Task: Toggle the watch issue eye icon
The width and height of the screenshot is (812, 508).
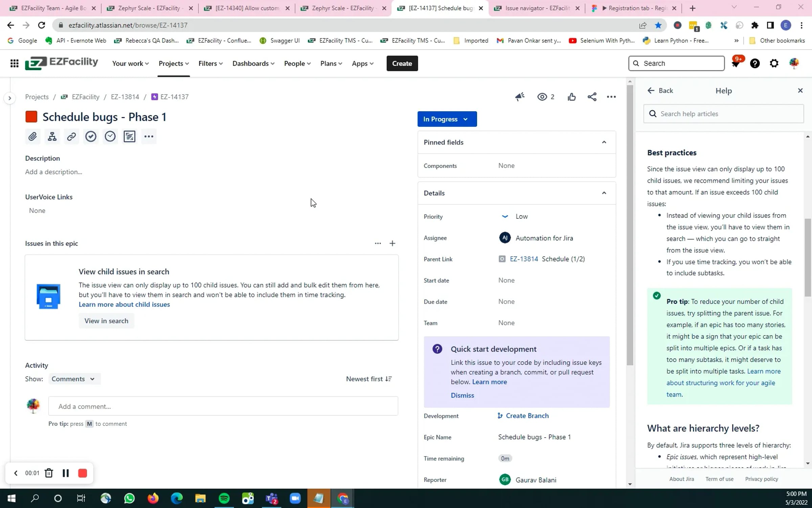Action: [542, 97]
